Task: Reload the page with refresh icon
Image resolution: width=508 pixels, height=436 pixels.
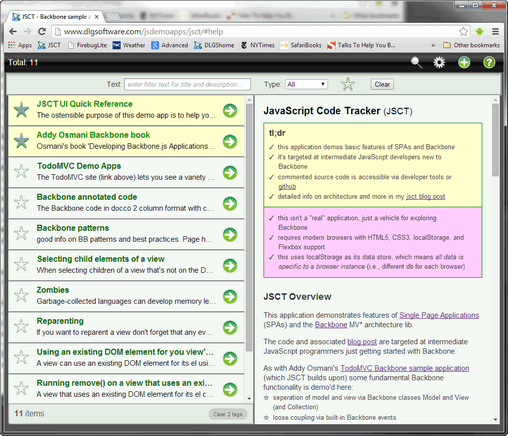Action: [42, 32]
